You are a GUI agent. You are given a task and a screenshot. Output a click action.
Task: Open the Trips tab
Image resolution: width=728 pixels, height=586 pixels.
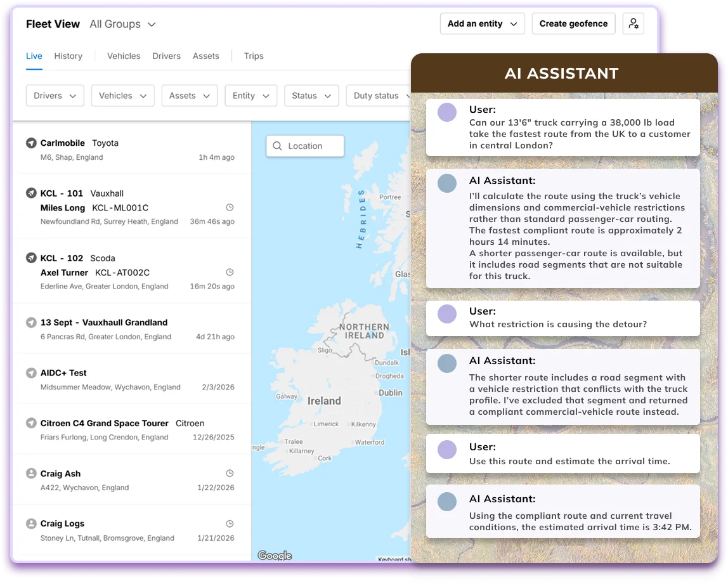pyautogui.click(x=254, y=56)
